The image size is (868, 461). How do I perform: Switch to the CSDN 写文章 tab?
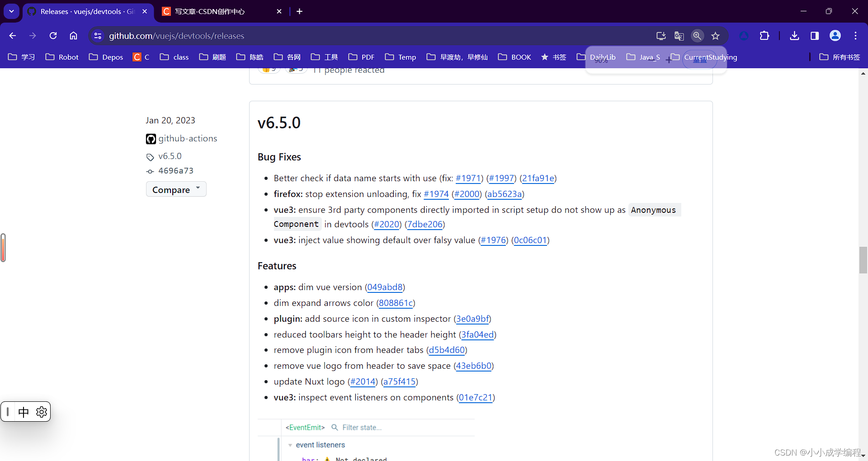(209, 11)
